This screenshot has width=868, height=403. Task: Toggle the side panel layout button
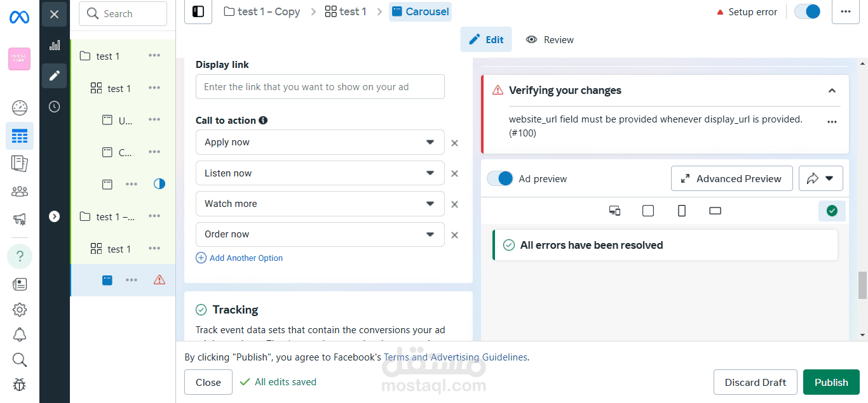198,11
